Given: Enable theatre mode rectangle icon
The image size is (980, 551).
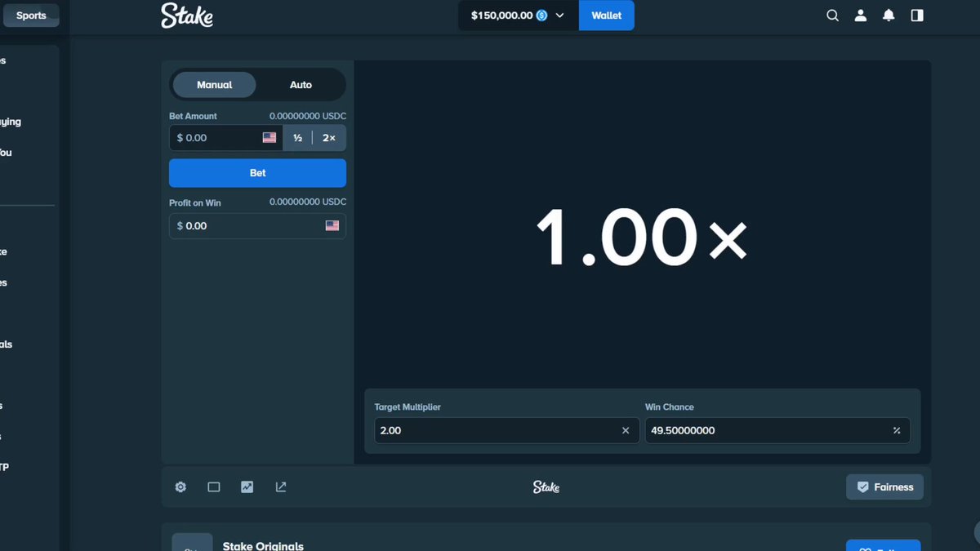Looking at the screenshot, I should [214, 487].
